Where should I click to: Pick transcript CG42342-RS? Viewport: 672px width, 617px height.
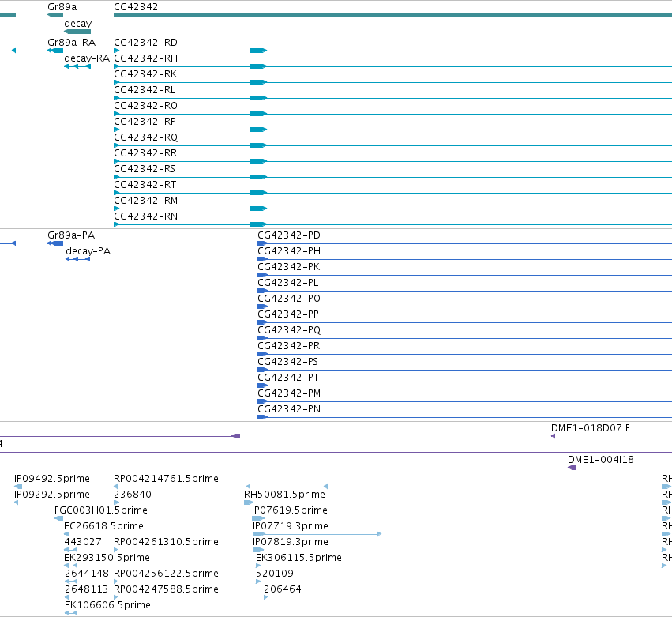pos(145,169)
